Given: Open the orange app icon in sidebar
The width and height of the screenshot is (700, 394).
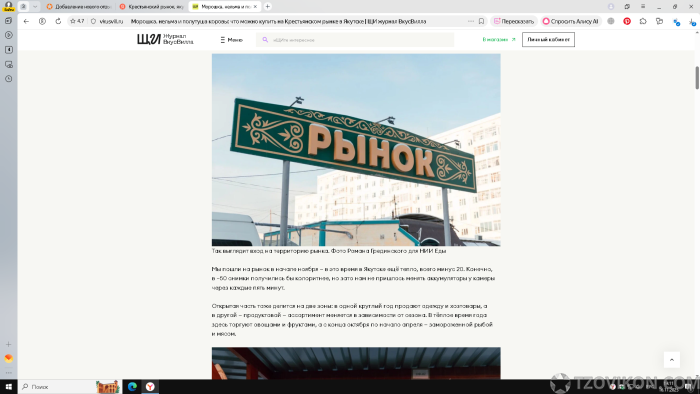Looking at the screenshot, I should pyautogui.click(x=8, y=358).
